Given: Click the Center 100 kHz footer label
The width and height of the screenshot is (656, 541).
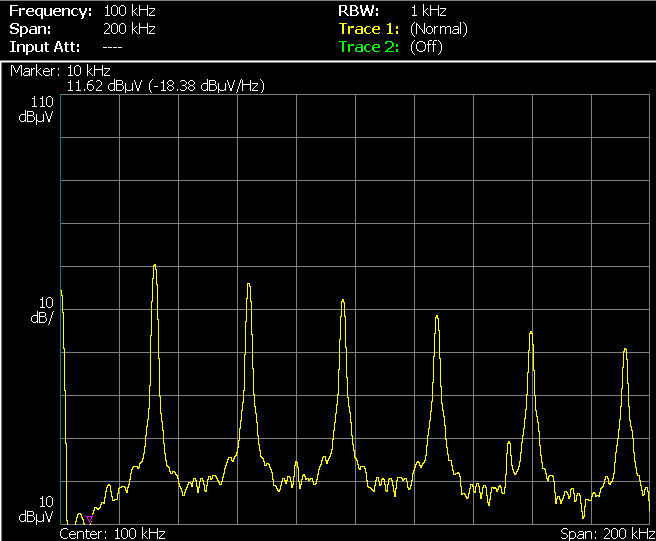Looking at the screenshot, I should [x=113, y=534].
